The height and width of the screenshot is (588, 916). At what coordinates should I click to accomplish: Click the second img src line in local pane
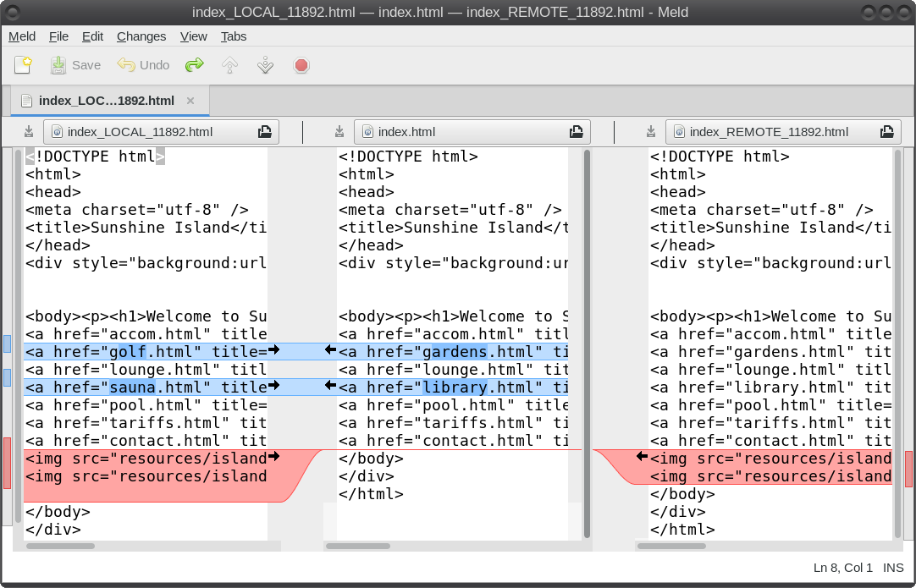(x=146, y=475)
